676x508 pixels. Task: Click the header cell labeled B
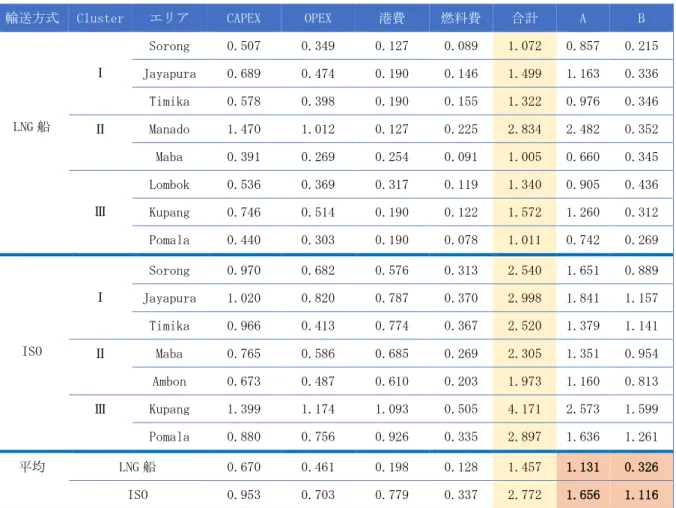[641, 18]
